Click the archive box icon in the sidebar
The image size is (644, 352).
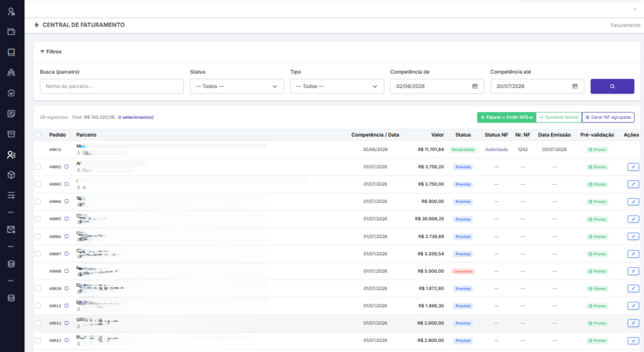pyautogui.click(x=11, y=134)
